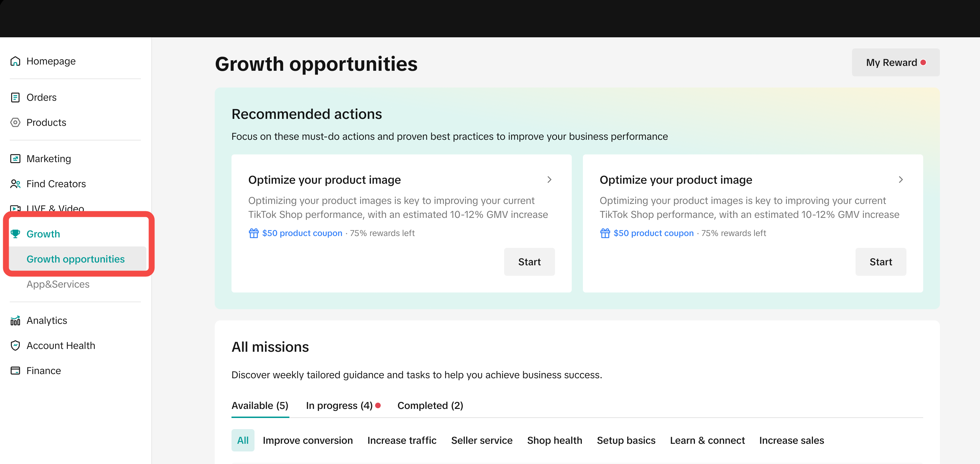Expand first Optimize product image card chevron
980x464 pixels.
[x=549, y=180]
